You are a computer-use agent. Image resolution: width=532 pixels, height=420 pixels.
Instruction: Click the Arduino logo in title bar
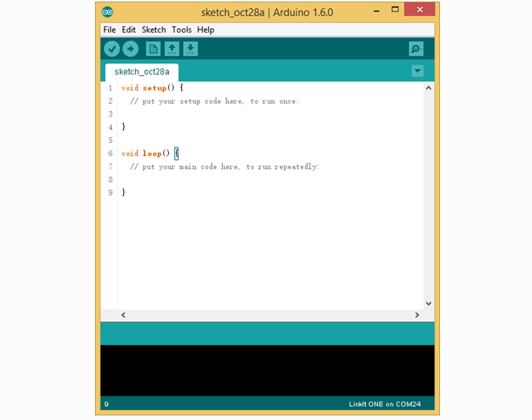pyautogui.click(x=108, y=12)
